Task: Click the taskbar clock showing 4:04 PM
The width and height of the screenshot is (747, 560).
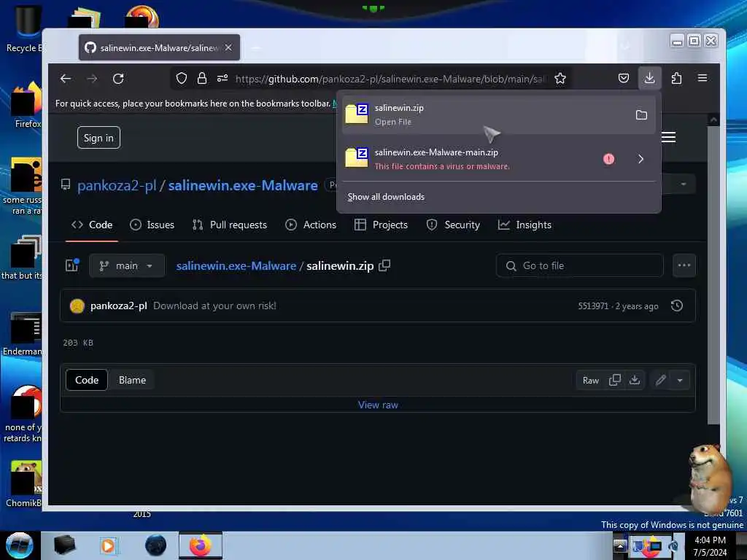Action: click(711, 546)
